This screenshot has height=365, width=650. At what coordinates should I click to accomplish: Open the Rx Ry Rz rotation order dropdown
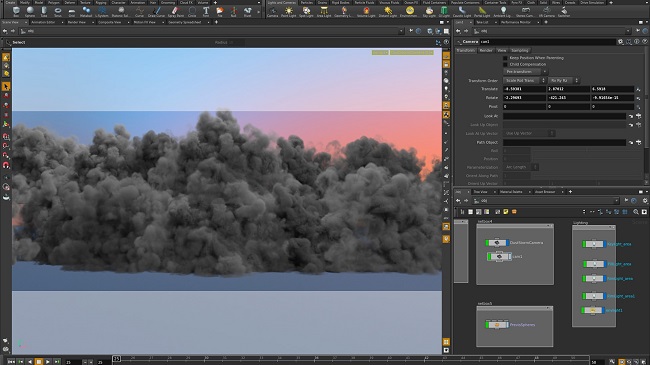point(563,80)
